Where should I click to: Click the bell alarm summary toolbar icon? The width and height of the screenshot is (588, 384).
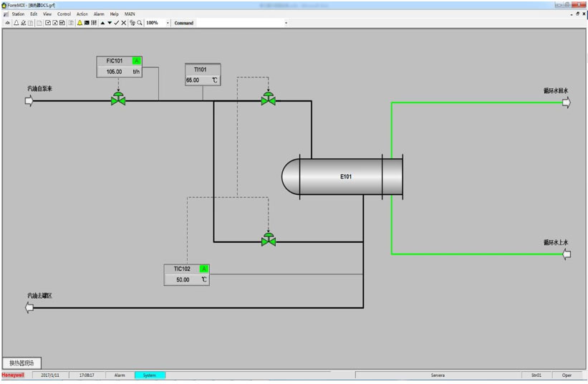[x=16, y=23]
